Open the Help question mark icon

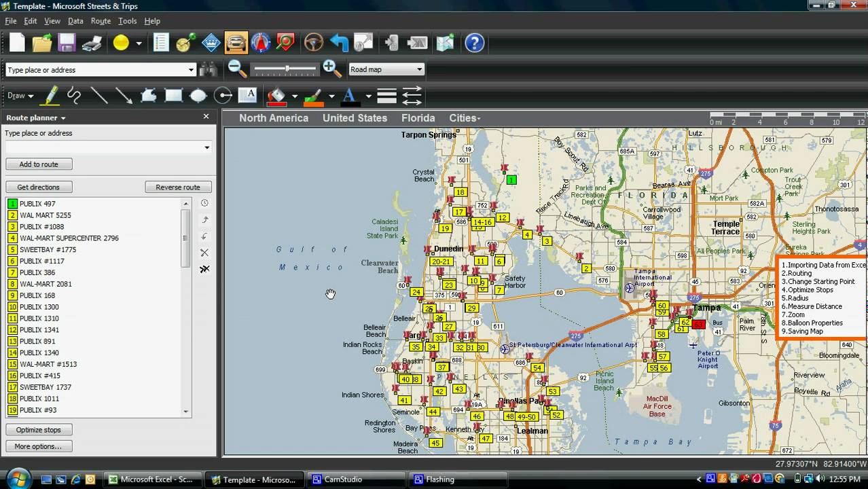tap(474, 43)
